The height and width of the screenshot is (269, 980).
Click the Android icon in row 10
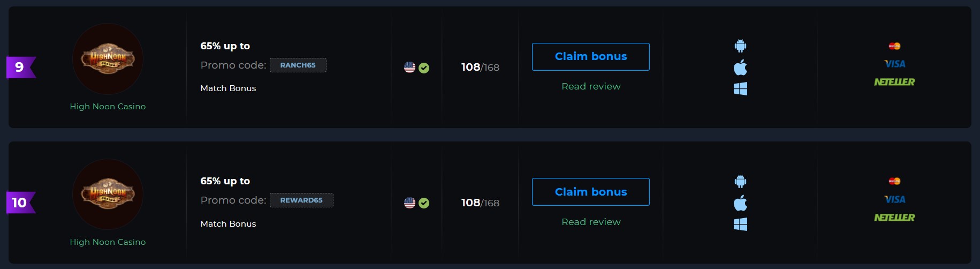pyautogui.click(x=740, y=182)
